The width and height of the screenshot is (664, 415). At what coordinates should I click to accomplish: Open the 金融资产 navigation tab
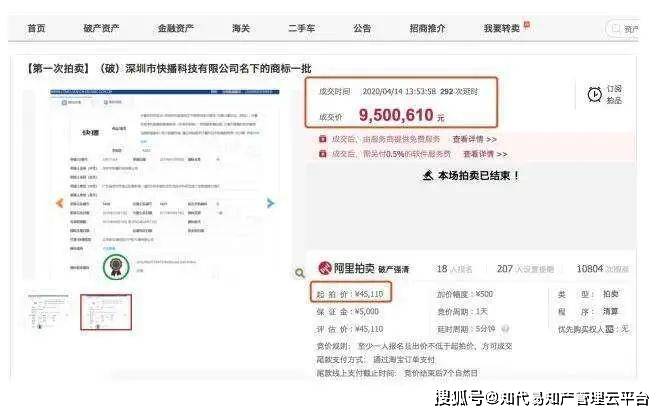pos(175,28)
